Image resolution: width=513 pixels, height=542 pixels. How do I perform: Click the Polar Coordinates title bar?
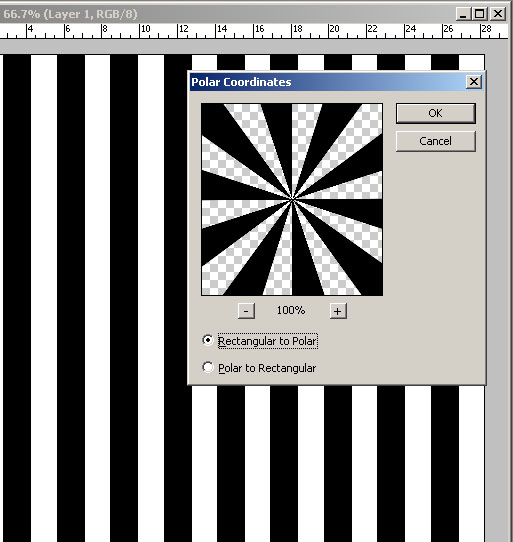[328, 82]
